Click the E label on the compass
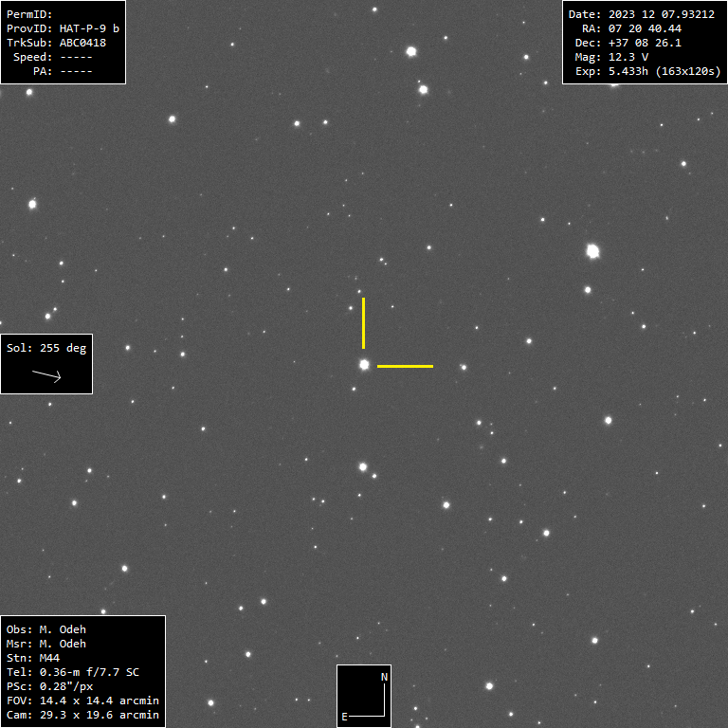This screenshot has height=728, width=728. coord(344,717)
